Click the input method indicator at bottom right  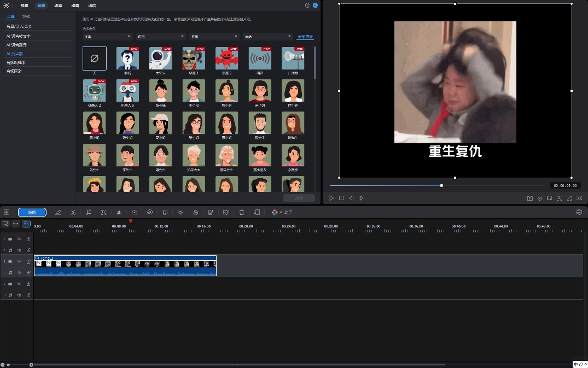pos(580,364)
